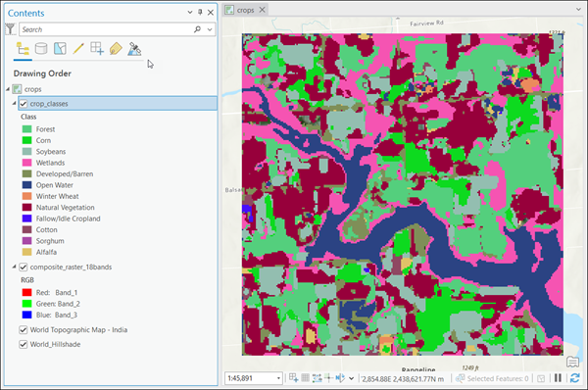Image resolution: width=588 pixels, height=390 pixels.
Task: Collapse the crops map tree node
Action: (8, 89)
